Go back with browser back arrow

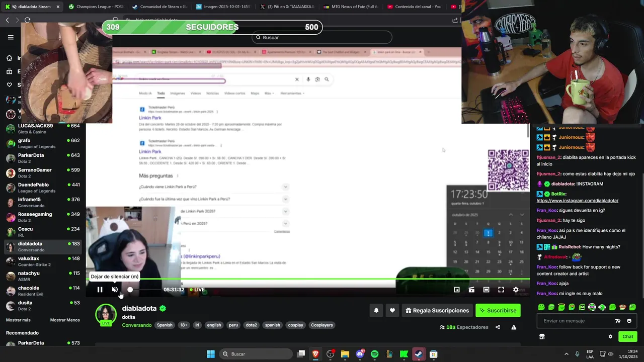click(x=7, y=20)
